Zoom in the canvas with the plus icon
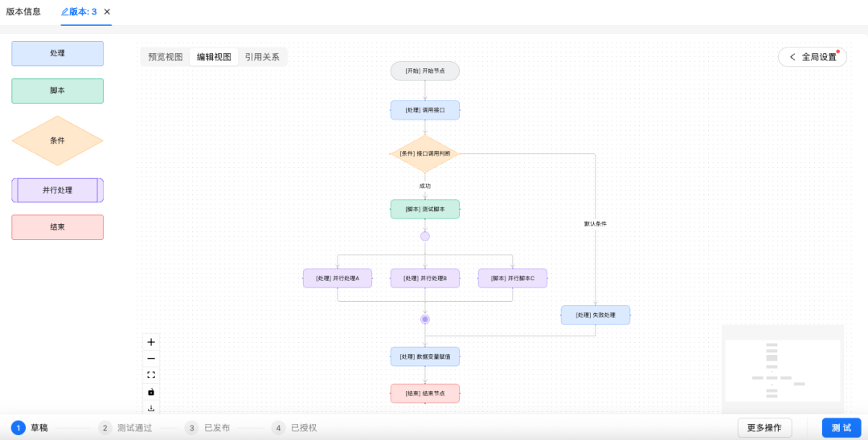 pos(151,342)
